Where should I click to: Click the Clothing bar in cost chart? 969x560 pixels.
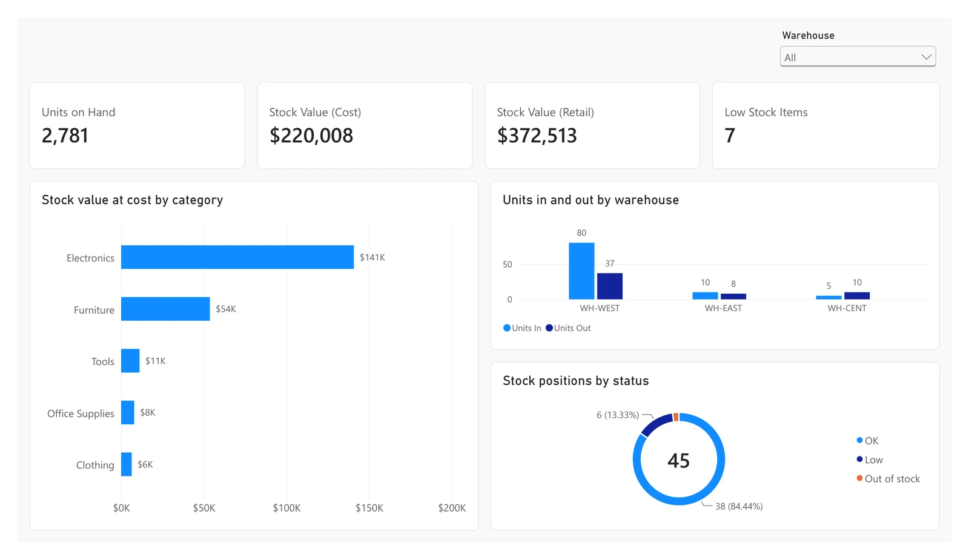pyautogui.click(x=127, y=464)
